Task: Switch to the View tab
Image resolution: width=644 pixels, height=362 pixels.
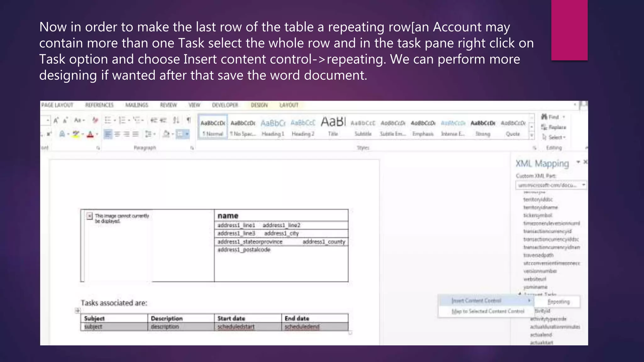Action: coord(194,105)
